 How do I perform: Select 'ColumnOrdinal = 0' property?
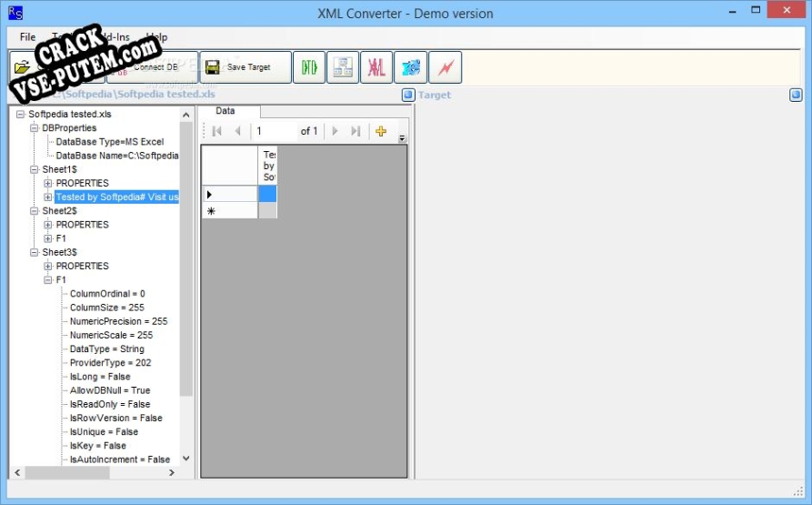[x=107, y=294]
